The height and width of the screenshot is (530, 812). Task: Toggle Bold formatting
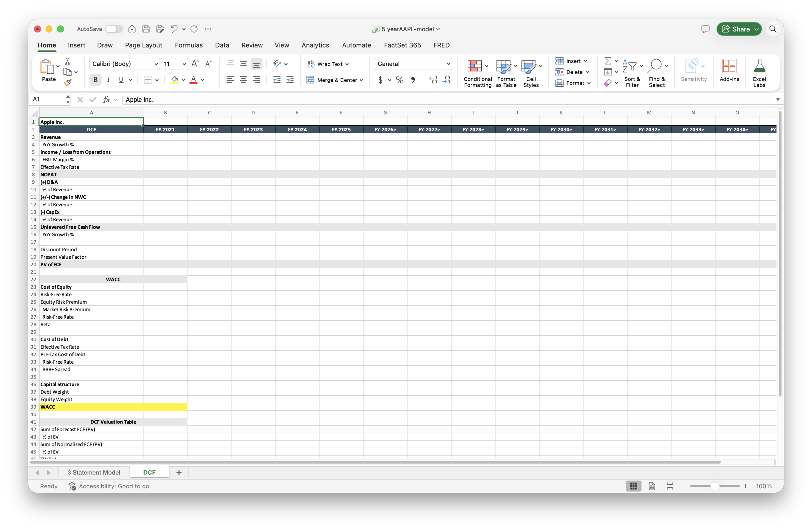pos(95,80)
